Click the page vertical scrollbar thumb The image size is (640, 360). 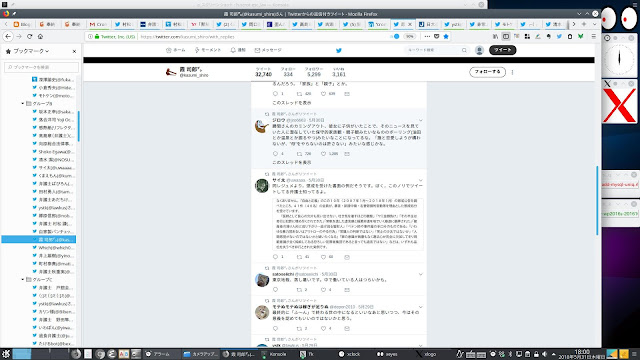[x=597, y=200]
